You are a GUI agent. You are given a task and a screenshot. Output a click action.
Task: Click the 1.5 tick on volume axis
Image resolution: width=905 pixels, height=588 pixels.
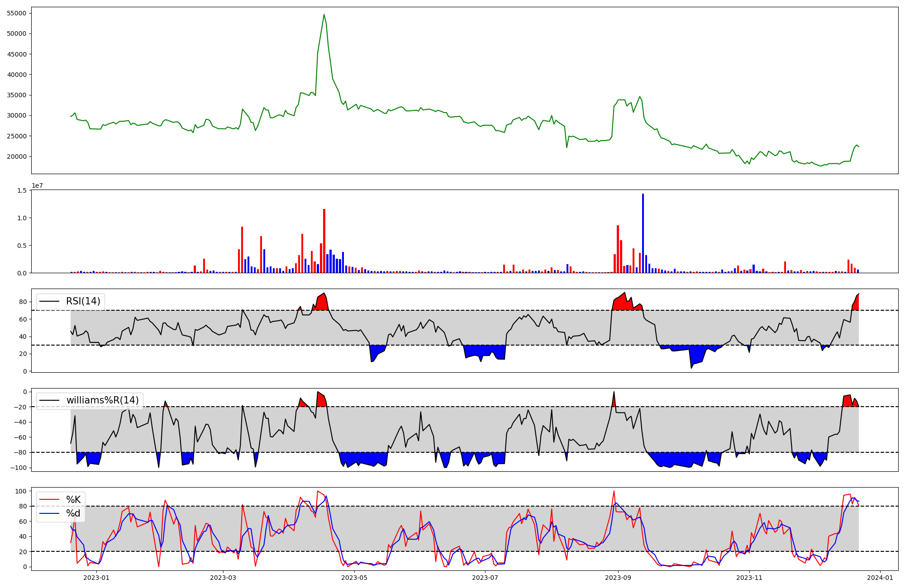click(22, 190)
